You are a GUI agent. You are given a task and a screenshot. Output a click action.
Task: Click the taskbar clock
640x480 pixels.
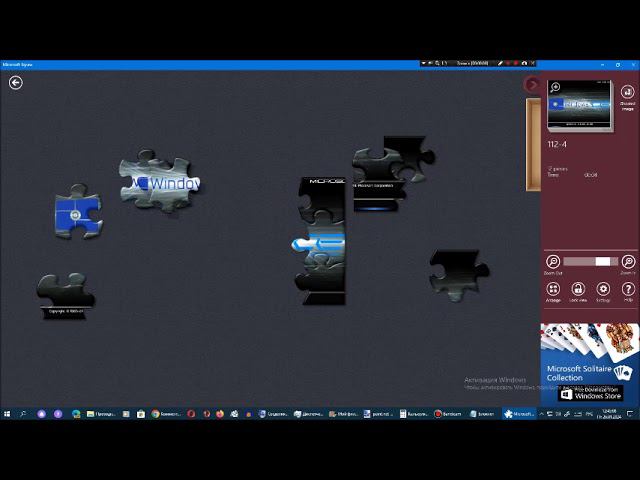(x=609, y=414)
